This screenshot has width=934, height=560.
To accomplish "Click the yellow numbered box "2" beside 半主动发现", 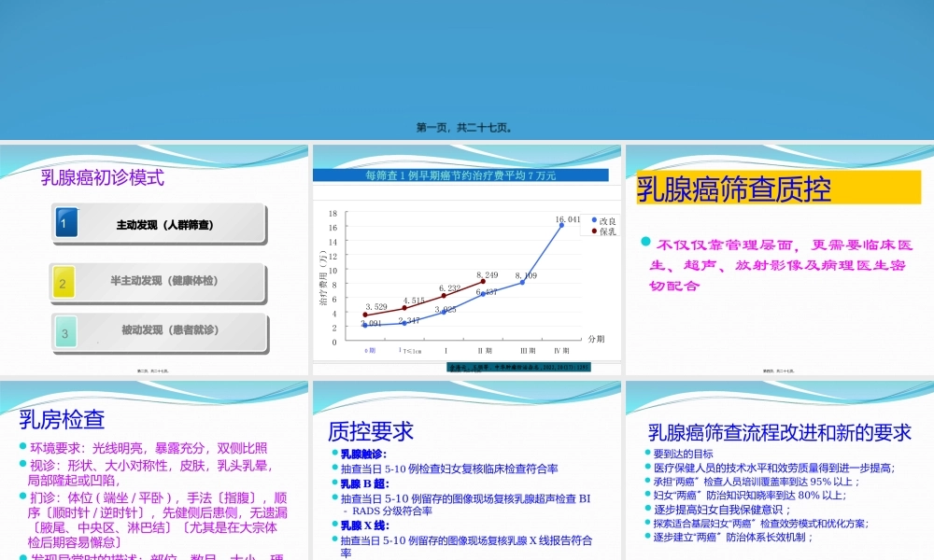I will click(64, 280).
